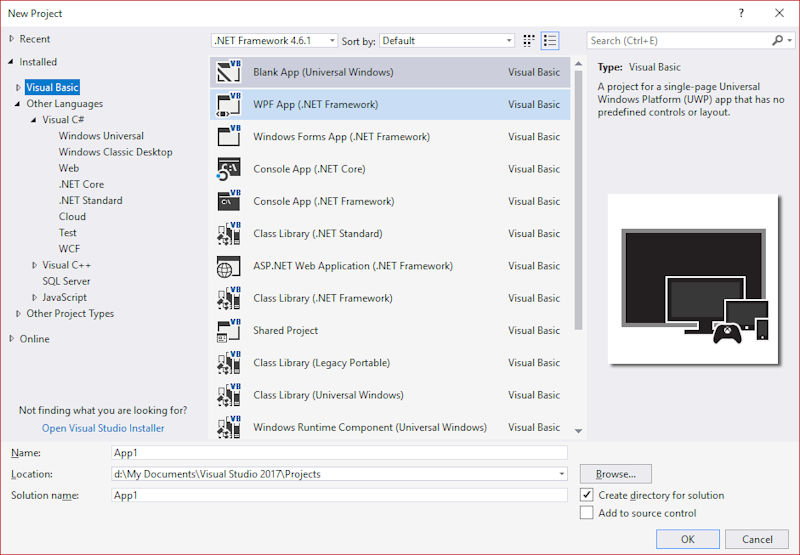Click the Console App (.NET Core) icon
Viewport: 800px width, 555px height.
[x=229, y=169]
